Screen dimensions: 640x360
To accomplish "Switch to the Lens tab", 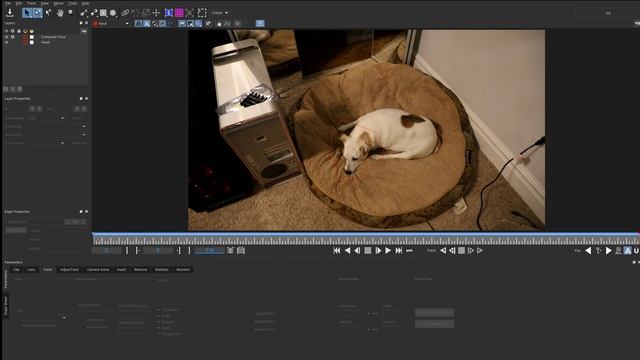I will pyautogui.click(x=31, y=270).
